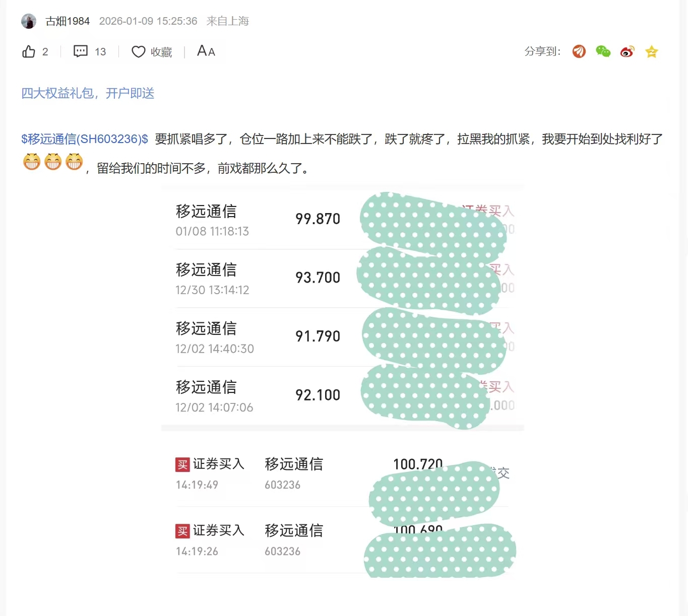The height and width of the screenshot is (616, 688).
Task: Open the avatar of user 古畑1984
Action: point(29,21)
